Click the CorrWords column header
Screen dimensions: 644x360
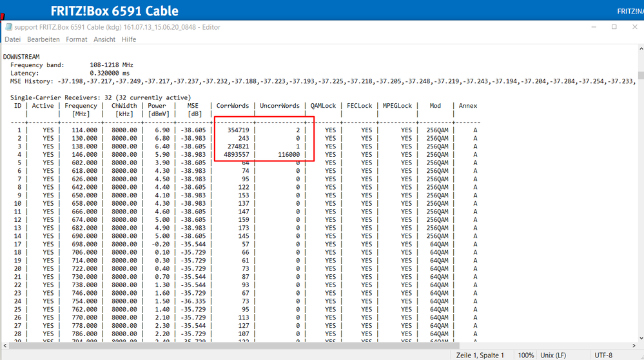pos(233,106)
